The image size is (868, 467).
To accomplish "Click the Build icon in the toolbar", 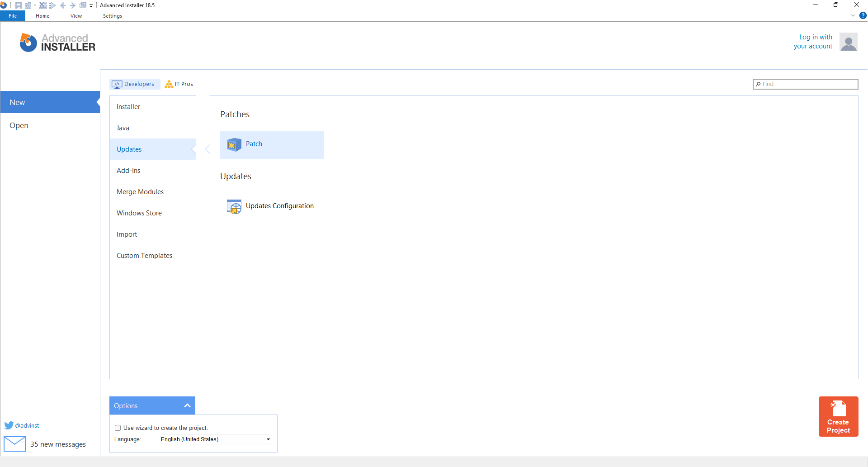I will coord(28,5).
